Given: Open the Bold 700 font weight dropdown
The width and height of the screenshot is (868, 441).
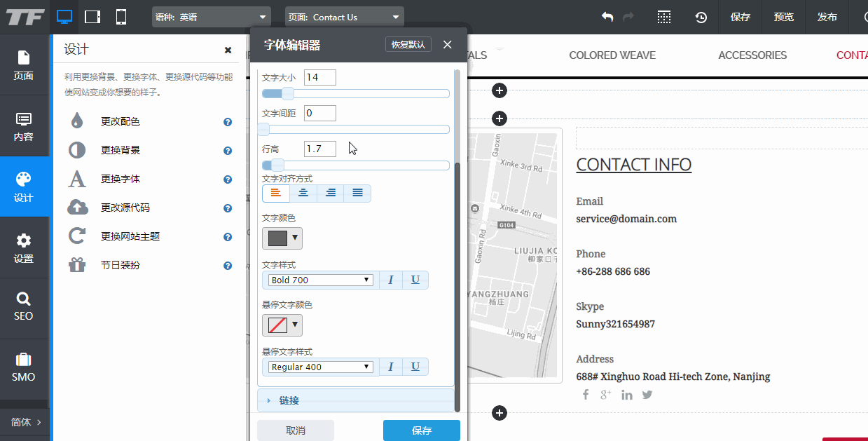Looking at the screenshot, I should pyautogui.click(x=321, y=280).
